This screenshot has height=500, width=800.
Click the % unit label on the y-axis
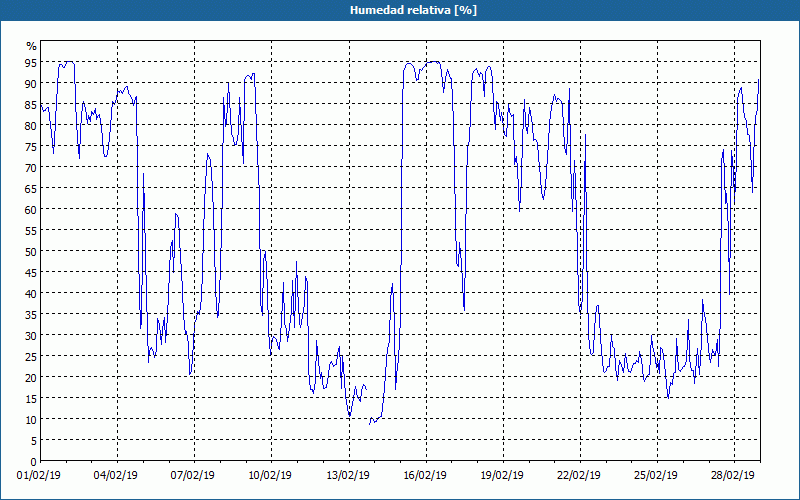click(32, 46)
